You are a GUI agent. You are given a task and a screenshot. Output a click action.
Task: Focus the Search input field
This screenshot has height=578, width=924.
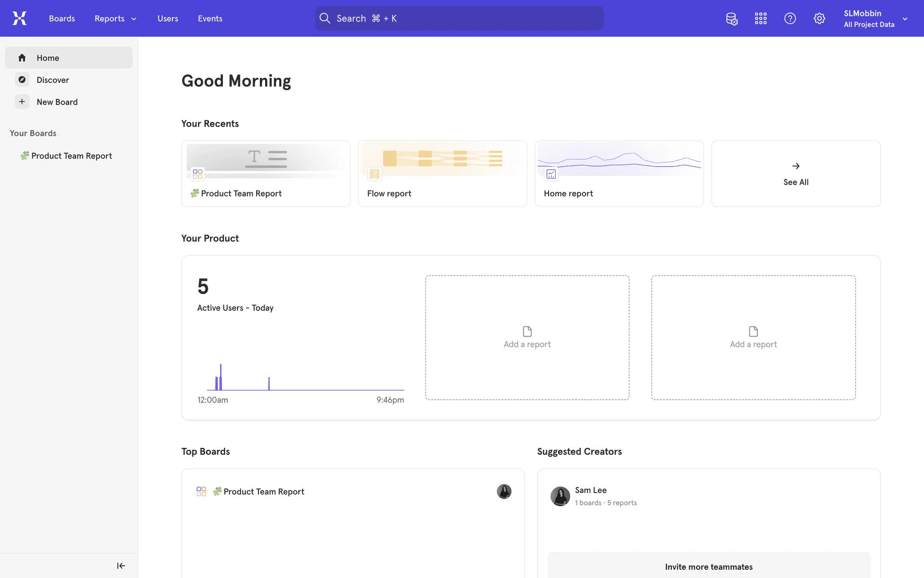coord(459,19)
